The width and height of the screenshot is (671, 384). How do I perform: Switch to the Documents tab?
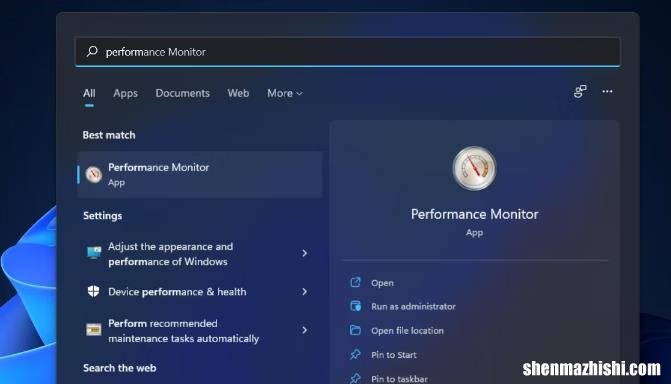(x=182, y=93)
